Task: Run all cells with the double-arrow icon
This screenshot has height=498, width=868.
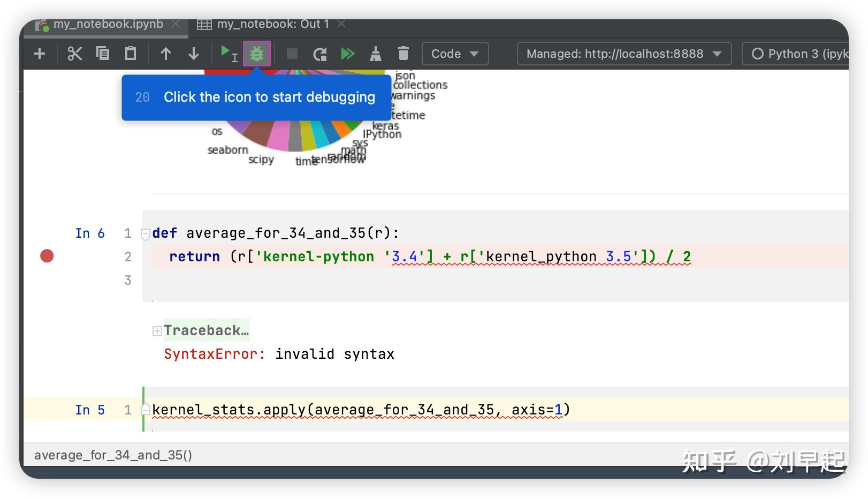Action: click(348, 54)
